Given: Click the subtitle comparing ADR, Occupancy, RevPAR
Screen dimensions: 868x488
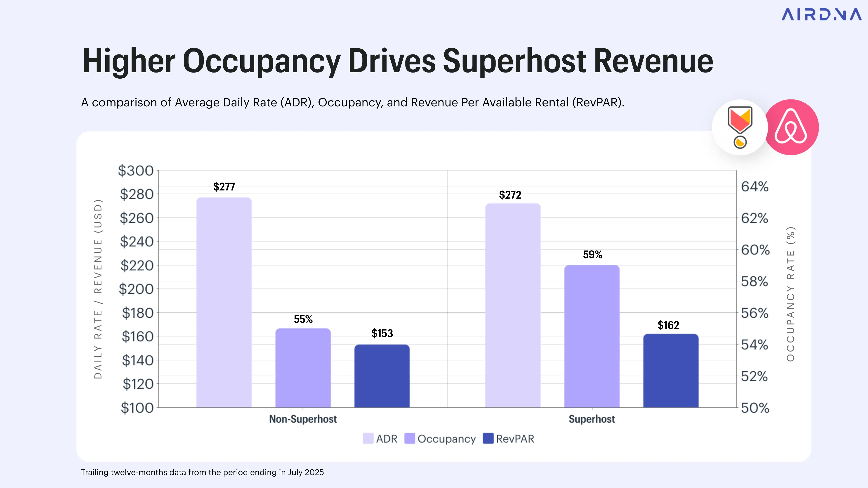Looking at the screenshot, I should (x=353, y=102).
